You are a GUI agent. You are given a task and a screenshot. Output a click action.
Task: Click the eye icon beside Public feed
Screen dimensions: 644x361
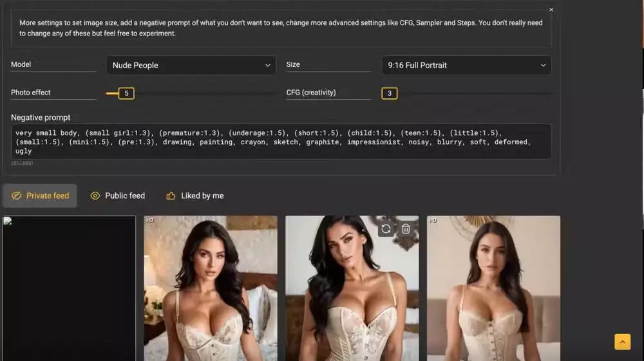point(95,196)
